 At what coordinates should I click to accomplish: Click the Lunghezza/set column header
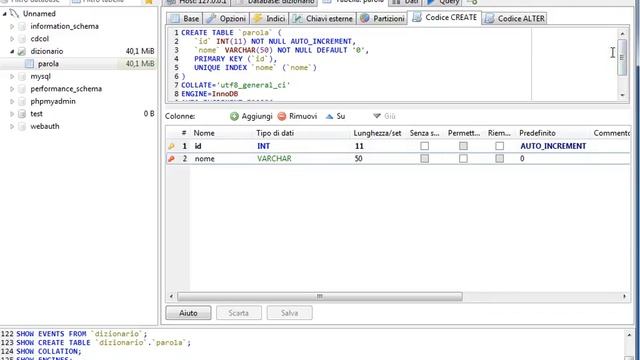[x=378, y=133]
